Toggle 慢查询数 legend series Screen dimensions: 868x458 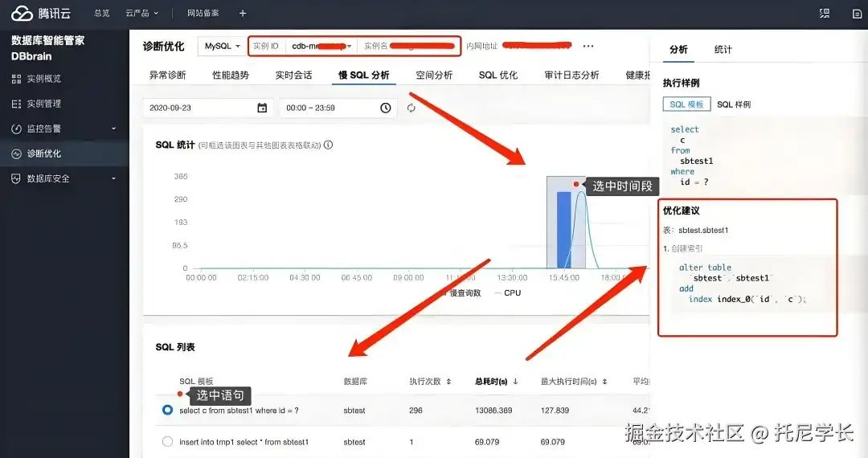click(x=462, y=292)
